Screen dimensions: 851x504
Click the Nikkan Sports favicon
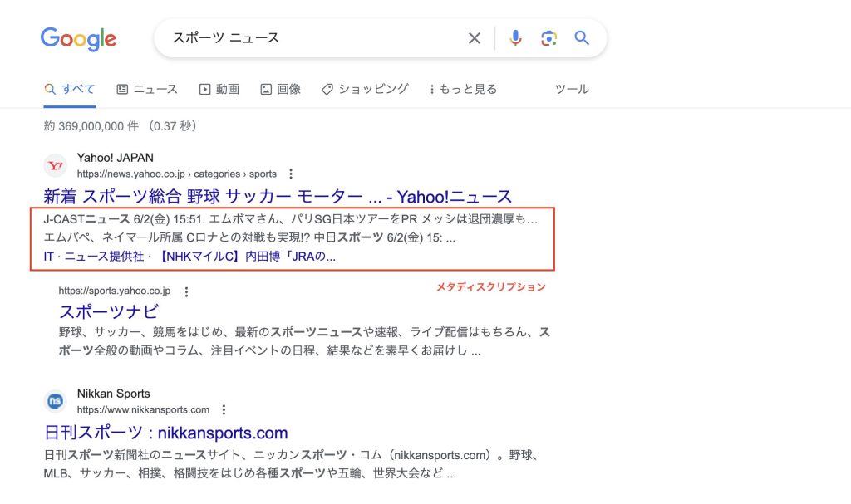pyautogui.click(x=56, y=402)
